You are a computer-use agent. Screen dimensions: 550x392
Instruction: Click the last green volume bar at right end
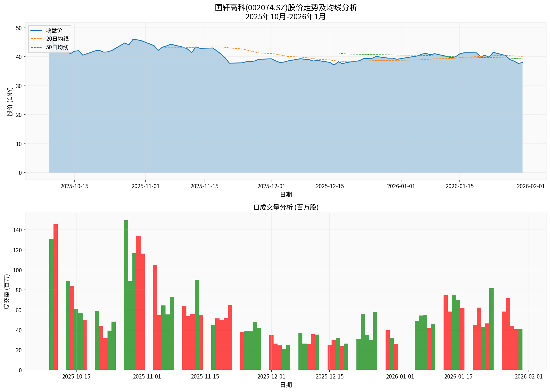click(x=520, y=349)
